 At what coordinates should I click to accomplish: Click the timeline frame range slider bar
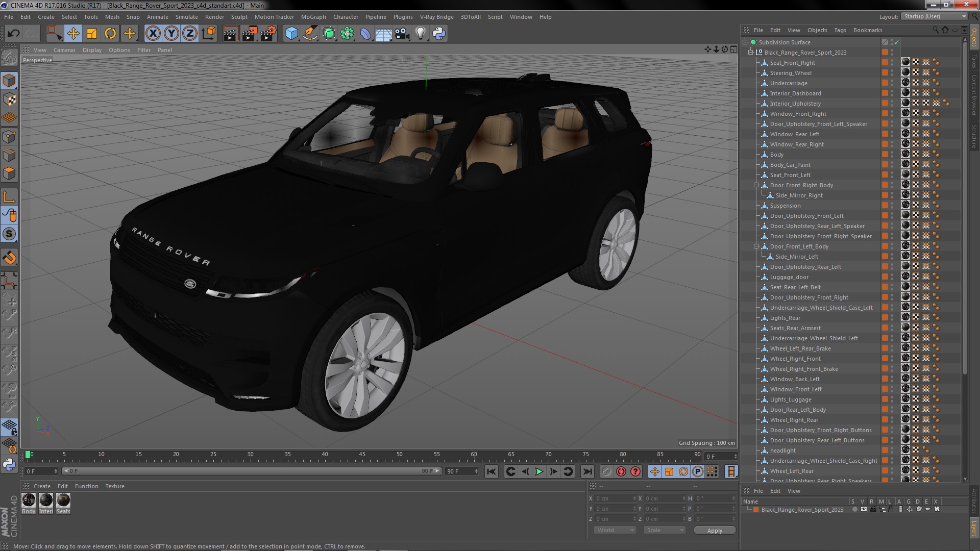tap(251, 471)
